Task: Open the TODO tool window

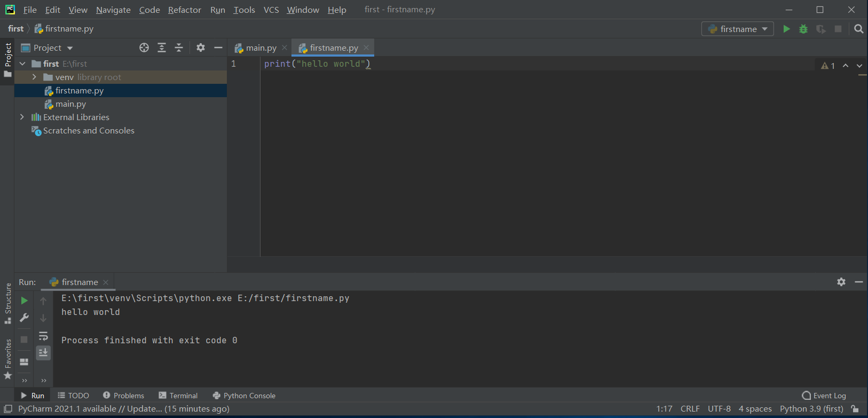Action: click(x=73, y=396)
